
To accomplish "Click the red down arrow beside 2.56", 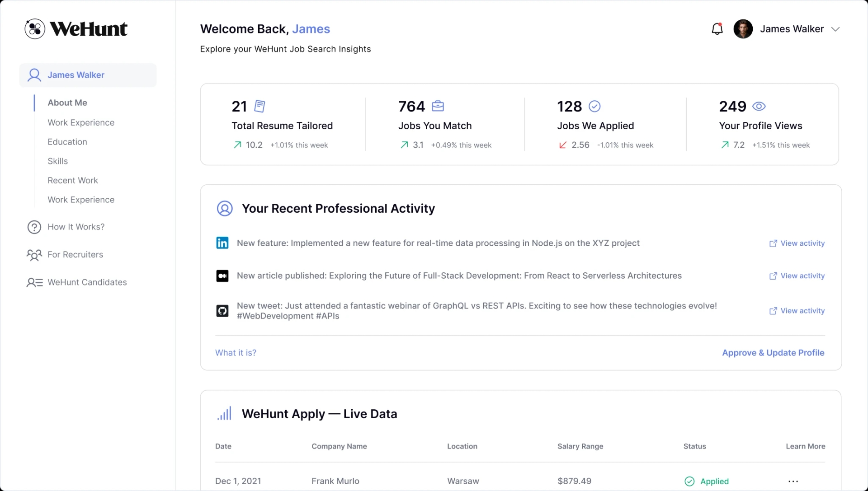I will [x=563, y=145].
